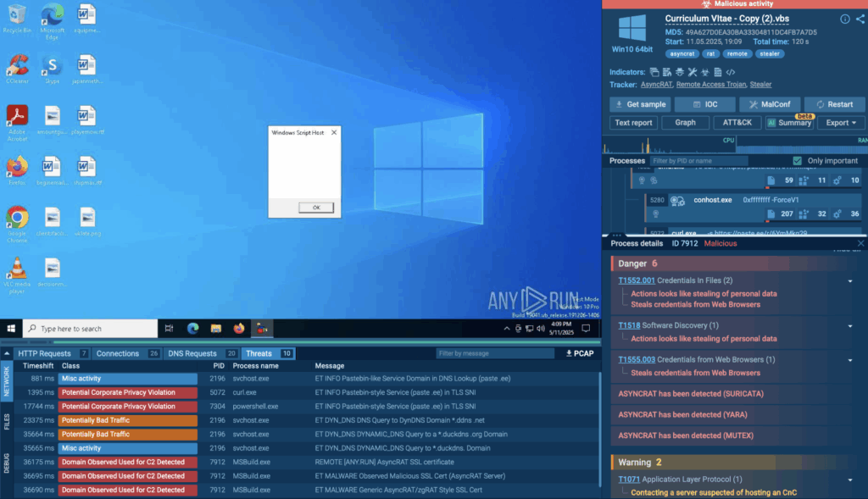Download the PCAP file
Image resolution: width=868 pixels, height=499 pixels.
click(579, 353)
